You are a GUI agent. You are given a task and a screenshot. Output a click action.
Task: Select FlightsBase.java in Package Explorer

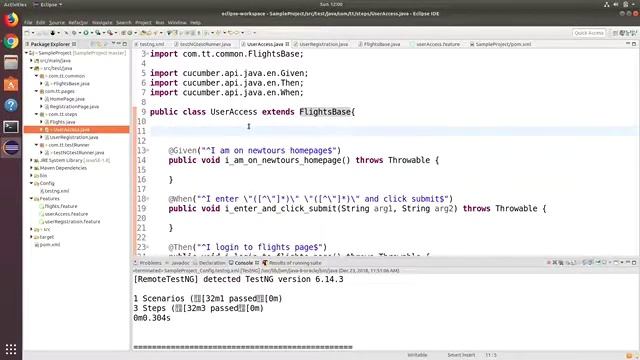[71, 84]
